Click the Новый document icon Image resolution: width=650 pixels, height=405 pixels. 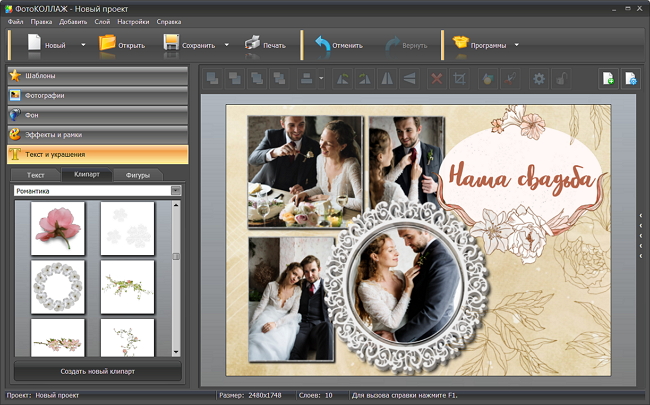pyautogui.click(x=34, y=44)
